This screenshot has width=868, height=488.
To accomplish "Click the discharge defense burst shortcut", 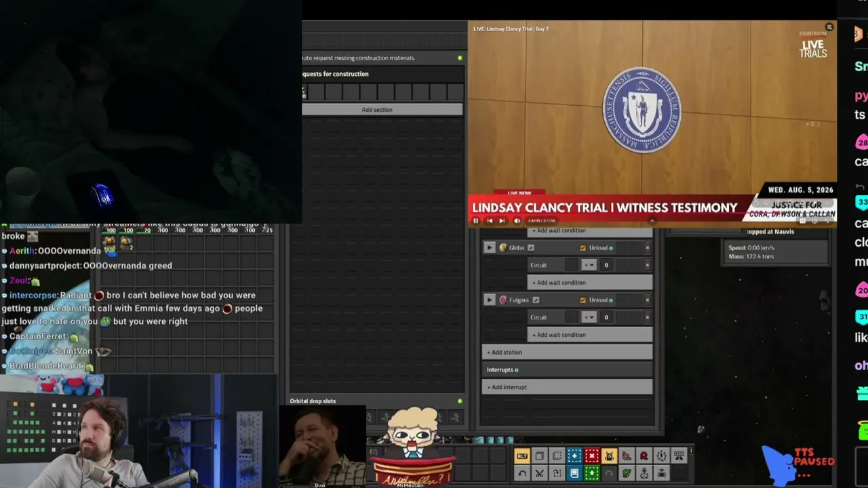I will (661, 456).
